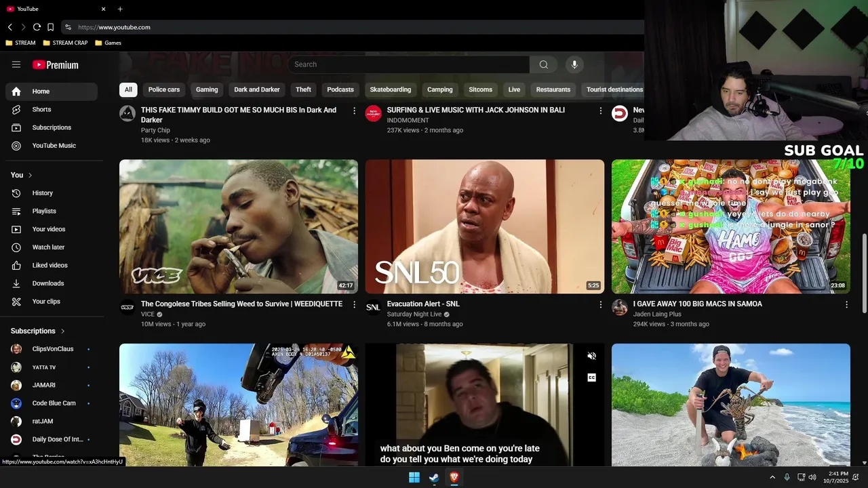The image size is (868, 488).
Task: Open Shorts from the sidebar
Action: point(52,109)
